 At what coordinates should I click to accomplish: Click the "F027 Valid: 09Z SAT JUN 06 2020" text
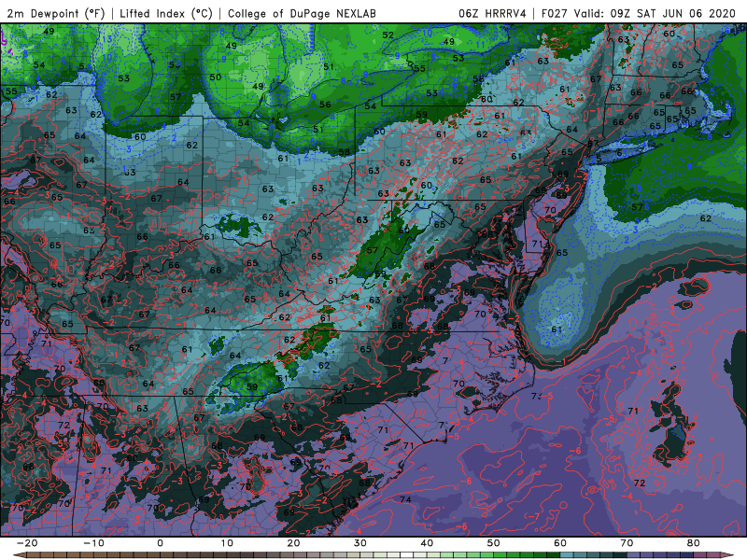pyautogui.click(x=639, y=13)
